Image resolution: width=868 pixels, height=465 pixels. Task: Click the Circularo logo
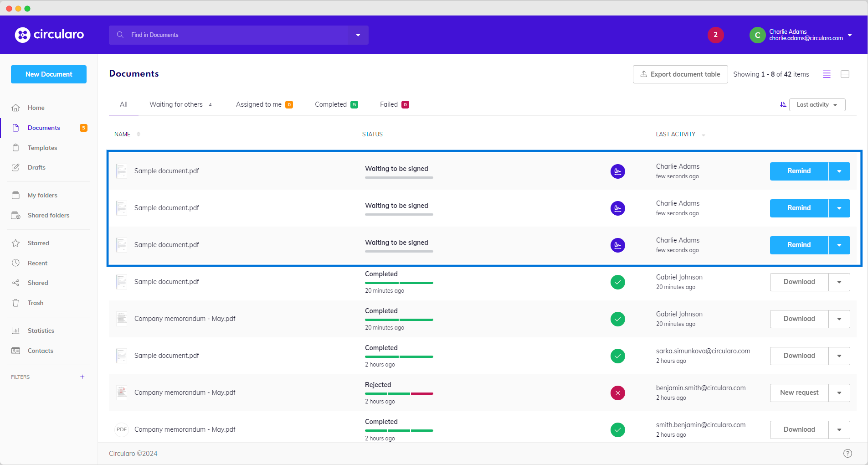point(49,35)
